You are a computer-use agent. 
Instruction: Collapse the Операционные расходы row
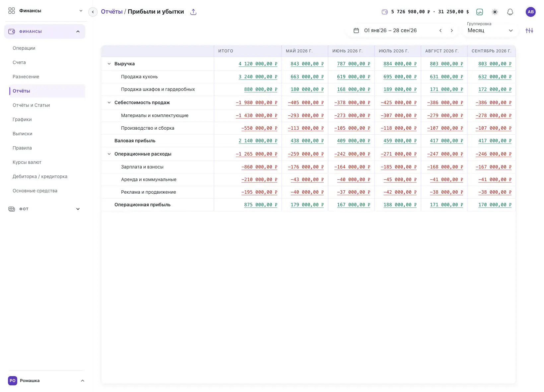click(109, 154)
